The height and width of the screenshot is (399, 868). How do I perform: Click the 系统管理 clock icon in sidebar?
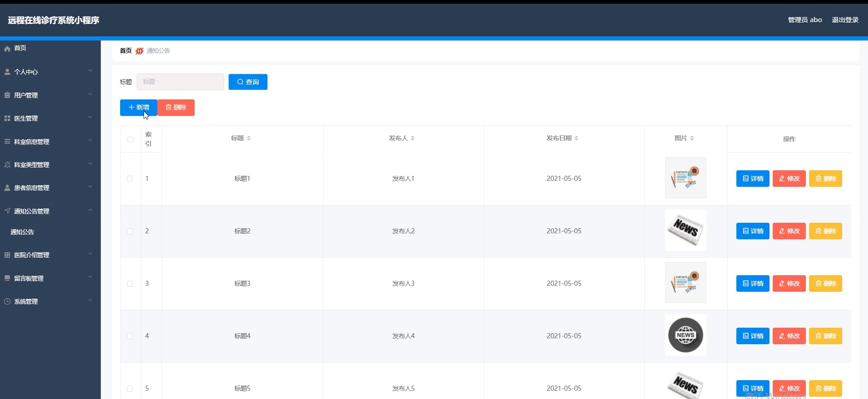(7, 301)
